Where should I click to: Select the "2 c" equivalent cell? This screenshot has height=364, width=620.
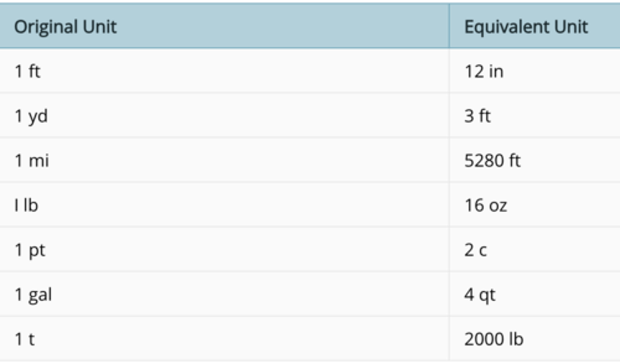click(475, 250)
